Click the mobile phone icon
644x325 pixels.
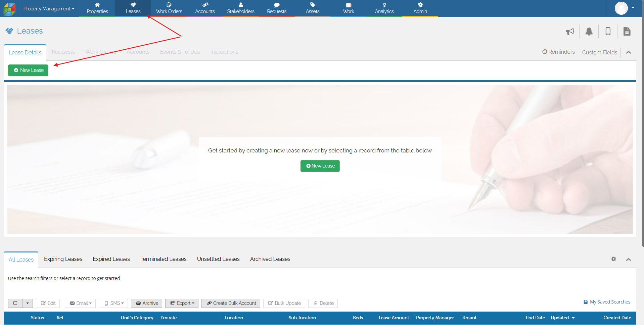[x=608, y=32]
